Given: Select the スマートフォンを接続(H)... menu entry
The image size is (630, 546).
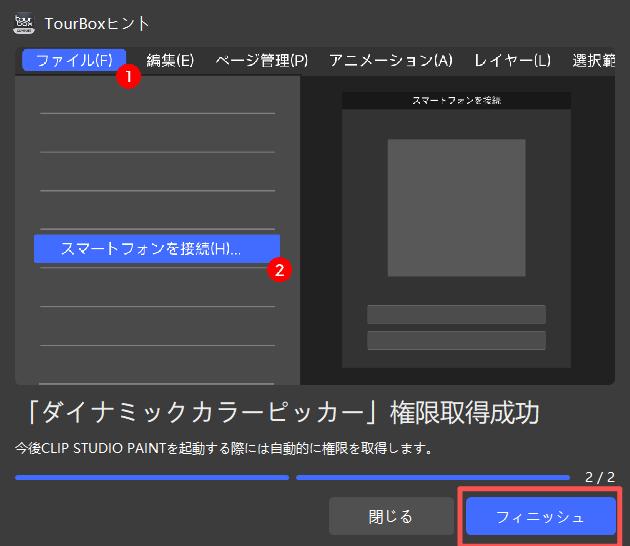Looking at the screenshot, I should [x=156, y=249].
